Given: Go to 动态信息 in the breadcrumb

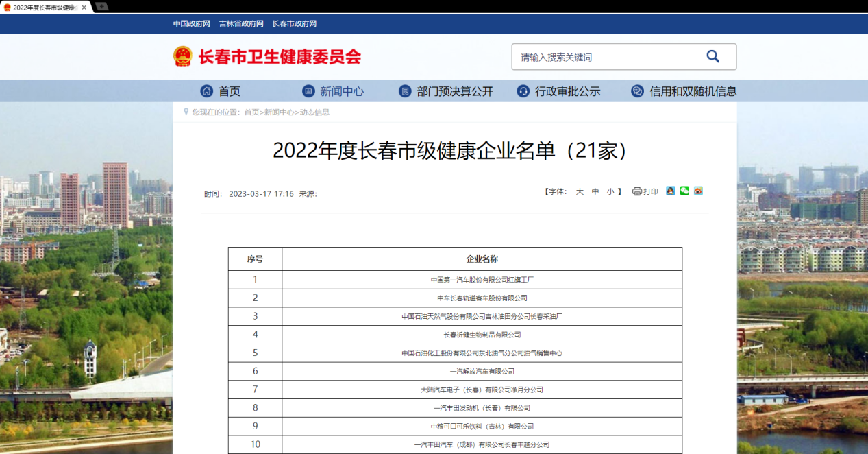Looking at the screenshot, I should tap(315, 112).
